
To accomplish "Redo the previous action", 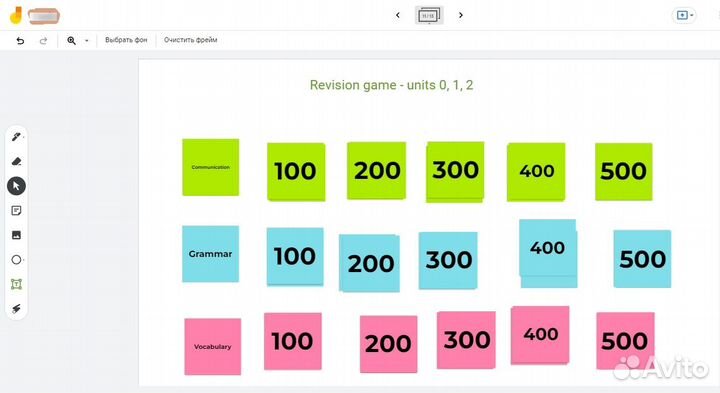I will tap(43, 41).
